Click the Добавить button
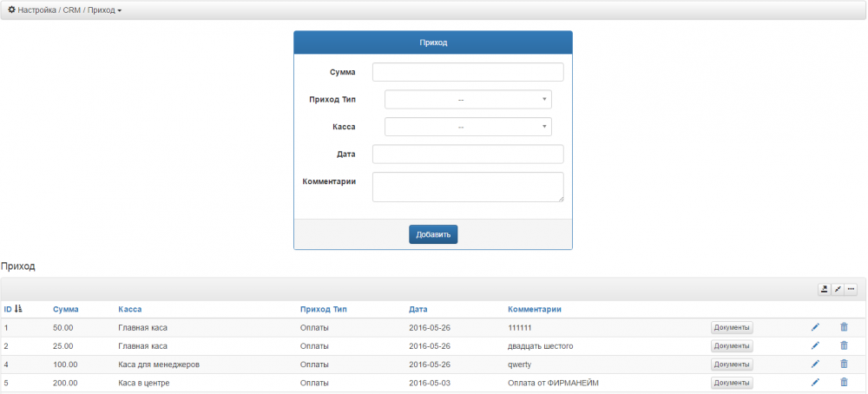 click(x=433, y=234)
